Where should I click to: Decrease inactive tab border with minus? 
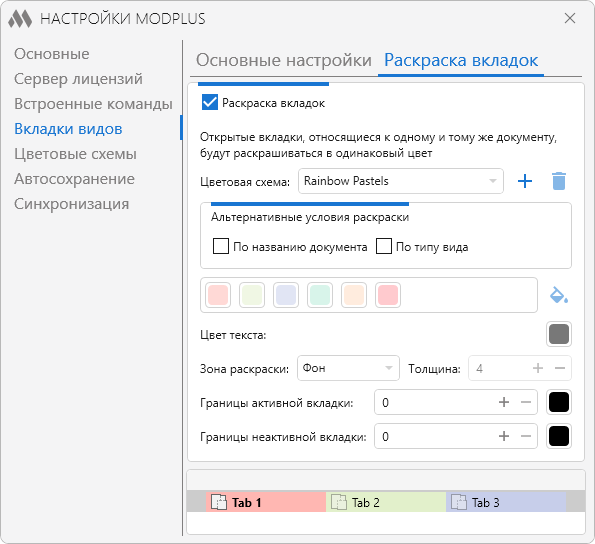pyautogui.click(x=526, y=436)
